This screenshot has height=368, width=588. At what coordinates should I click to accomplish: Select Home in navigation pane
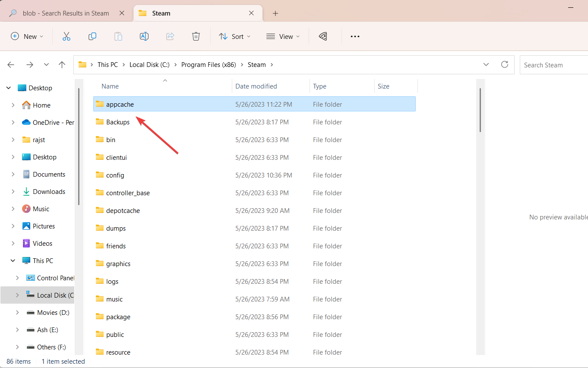pyautogui.click(x=41, y=105)
